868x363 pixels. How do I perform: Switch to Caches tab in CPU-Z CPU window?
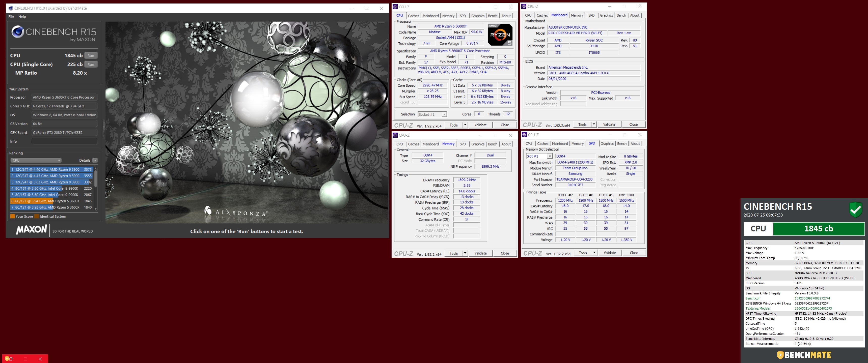click(x=414, y=16)
